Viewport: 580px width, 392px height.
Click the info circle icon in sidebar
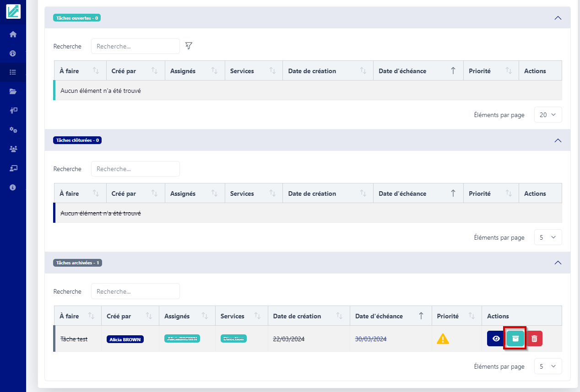click(x=13, y=187)
